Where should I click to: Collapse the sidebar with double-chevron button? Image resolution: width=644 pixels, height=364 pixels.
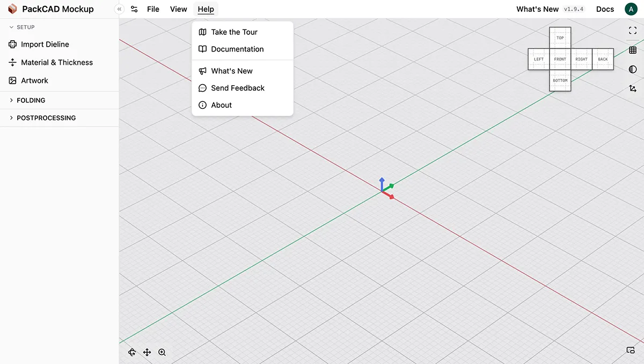tap(119, 9)
